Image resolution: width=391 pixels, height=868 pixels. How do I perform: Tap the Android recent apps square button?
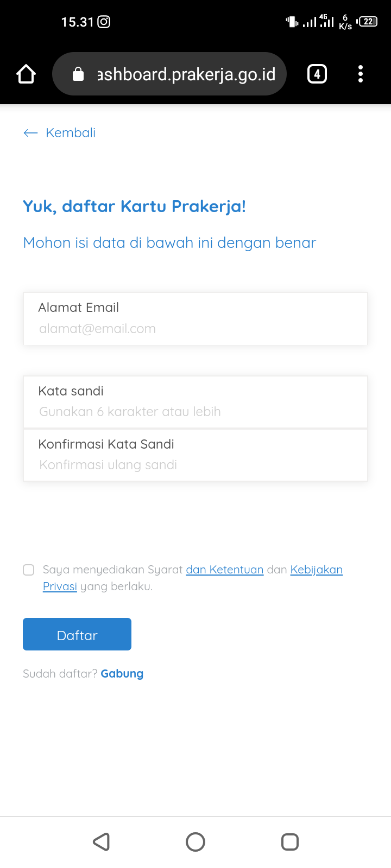290,842
